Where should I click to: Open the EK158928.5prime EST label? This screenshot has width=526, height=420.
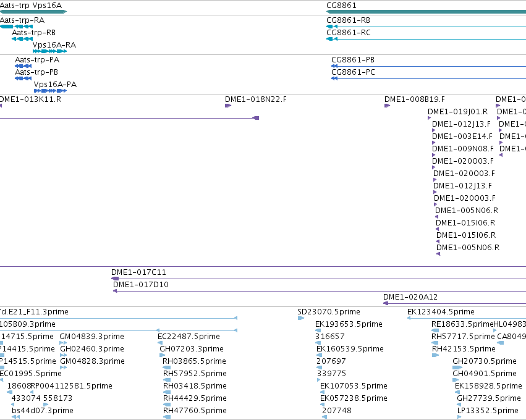(488, 386)
